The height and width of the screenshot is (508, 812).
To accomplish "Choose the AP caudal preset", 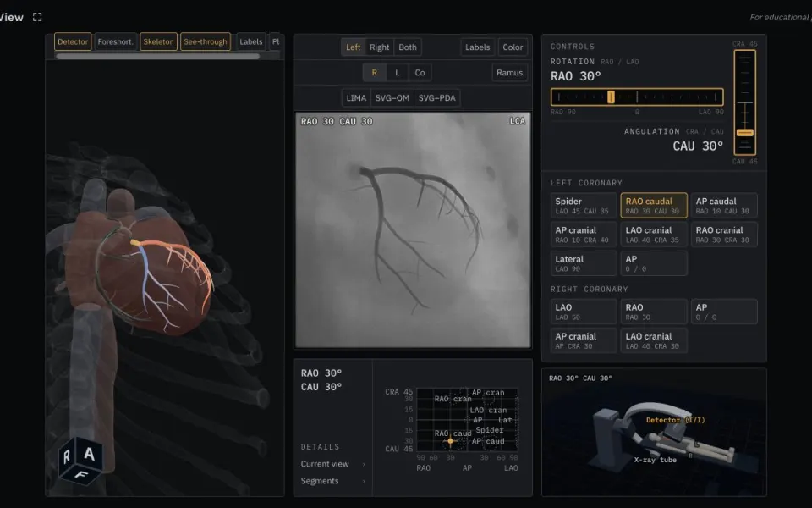I will 724,205.
